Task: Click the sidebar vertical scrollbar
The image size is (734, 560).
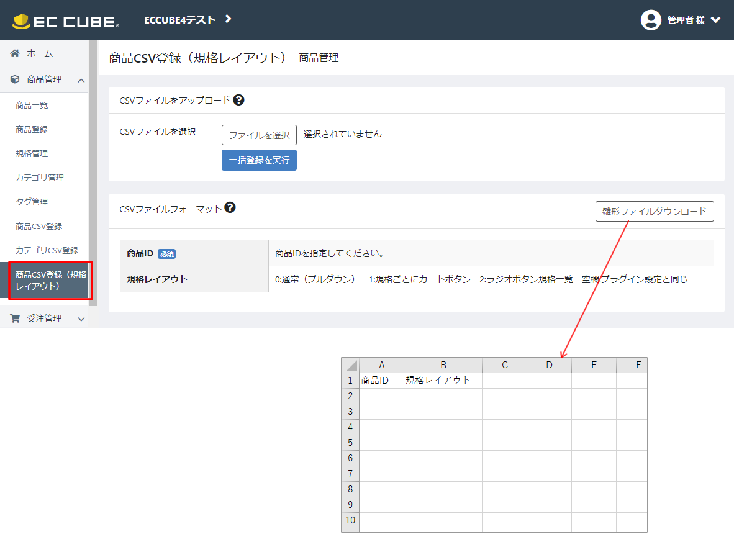Action: [x=94, y=174]
